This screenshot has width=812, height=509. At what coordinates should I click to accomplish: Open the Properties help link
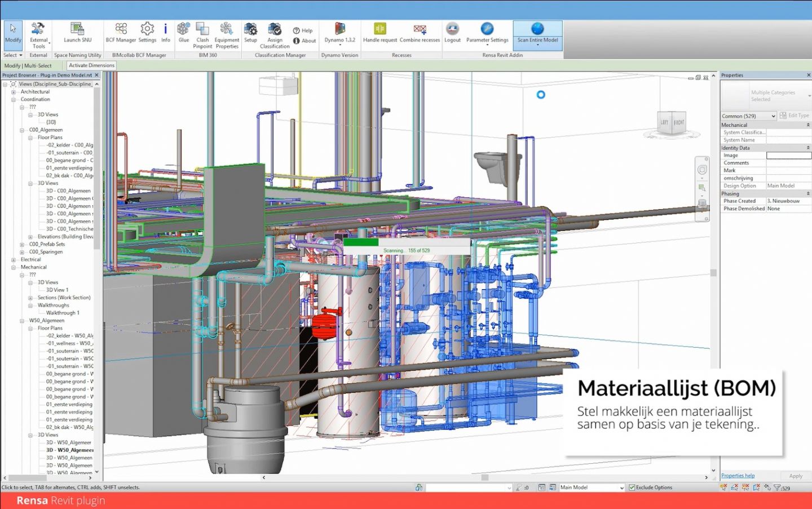point(738,476)
